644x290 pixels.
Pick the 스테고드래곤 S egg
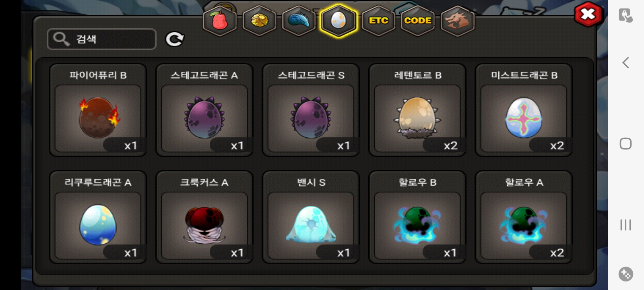pyautogui.click(x=311, y=110)
